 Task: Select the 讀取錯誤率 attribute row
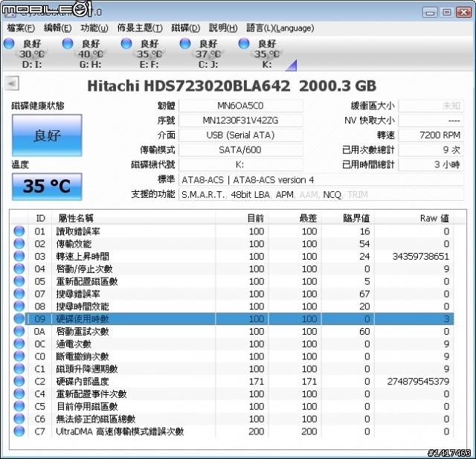pyautogui.click(x=232, y=231)
